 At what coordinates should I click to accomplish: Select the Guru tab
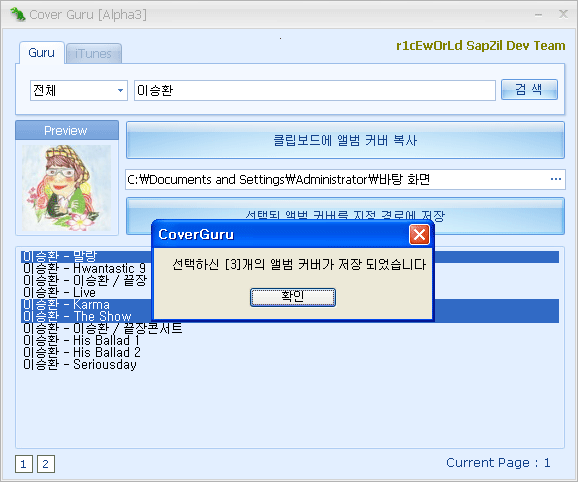click(x=42, y=53)
